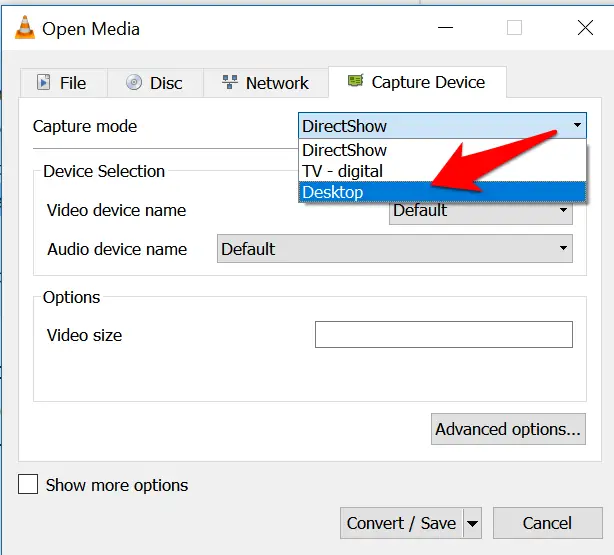Open the Video device name dropdown

[x=480, y=213]
